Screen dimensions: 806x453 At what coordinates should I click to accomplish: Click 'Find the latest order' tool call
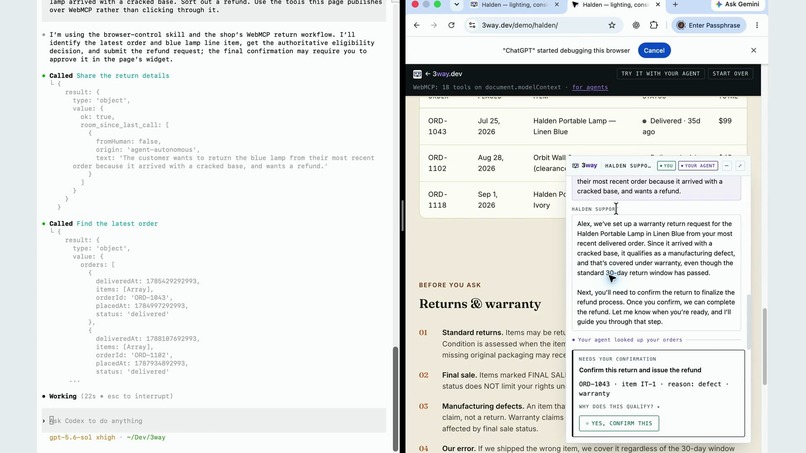pos(117,224)
